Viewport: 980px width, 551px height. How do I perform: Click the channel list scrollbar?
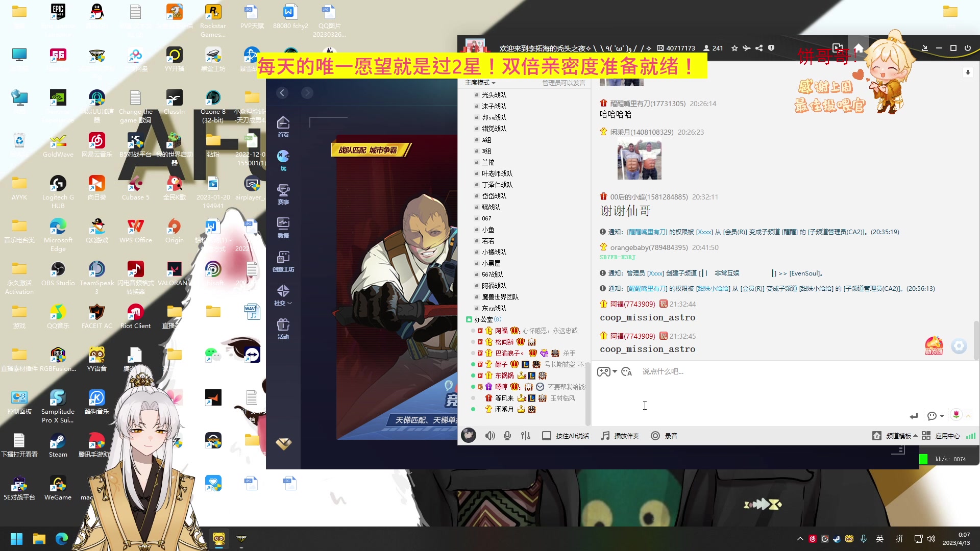point(587,393)
